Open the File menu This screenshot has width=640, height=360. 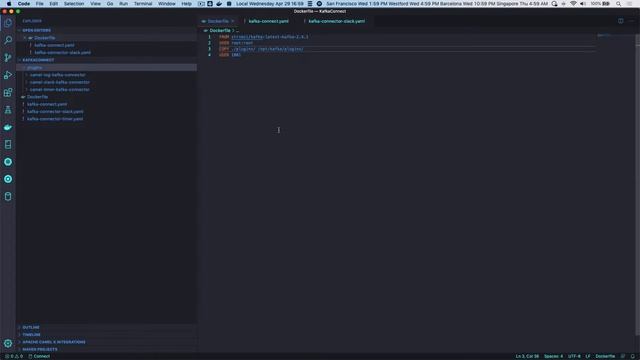40,4
